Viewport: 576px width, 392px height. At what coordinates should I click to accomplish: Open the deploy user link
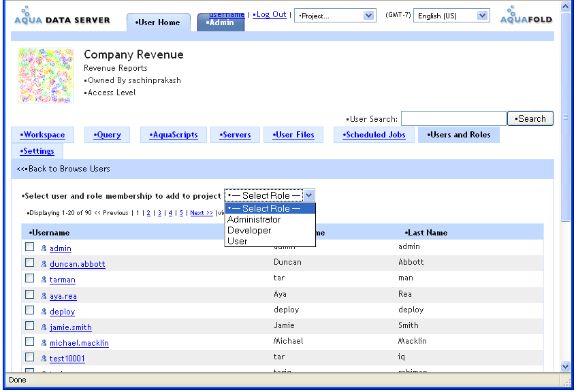[x=63, y=312]
